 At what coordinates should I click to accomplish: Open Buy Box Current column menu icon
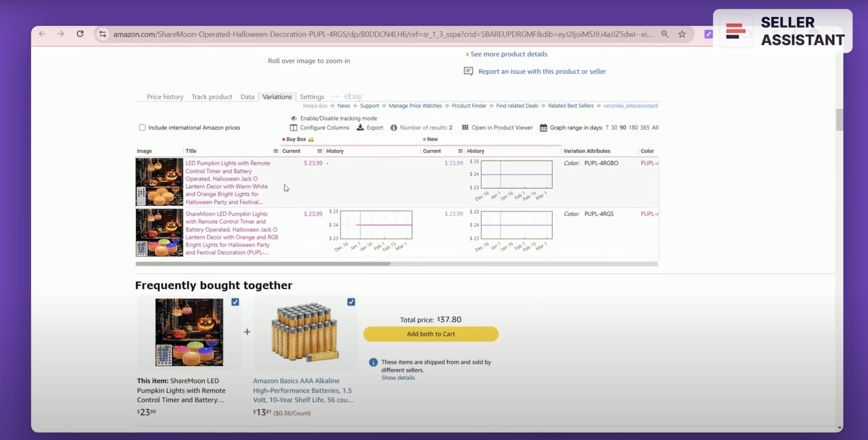click(319, 151)
